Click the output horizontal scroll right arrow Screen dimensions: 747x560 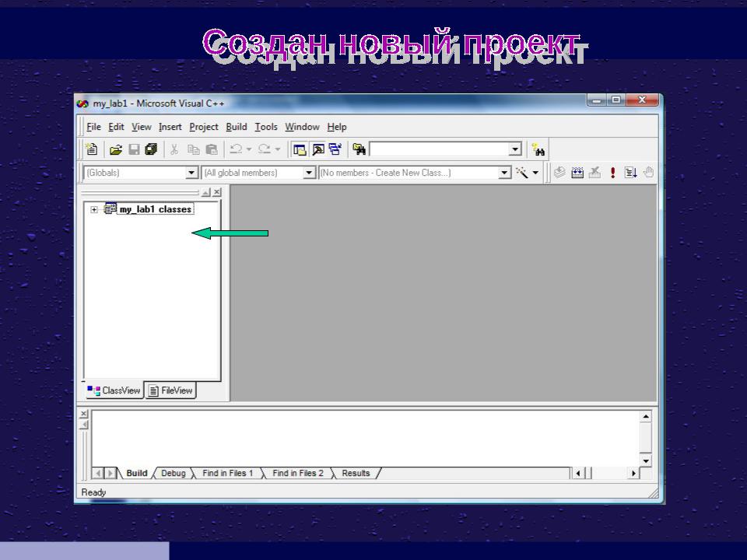[633, 473]
